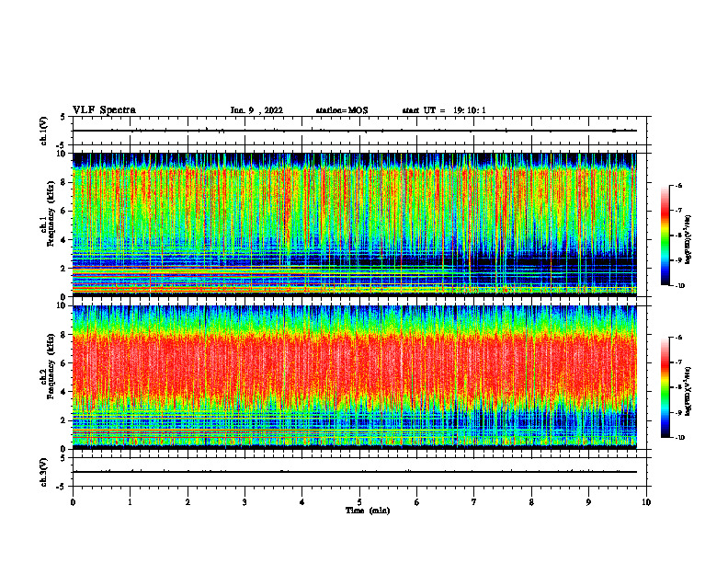Click the "10" tick on the time axis
This screenshot has height=563, width=728.
[x=646, y=502]
